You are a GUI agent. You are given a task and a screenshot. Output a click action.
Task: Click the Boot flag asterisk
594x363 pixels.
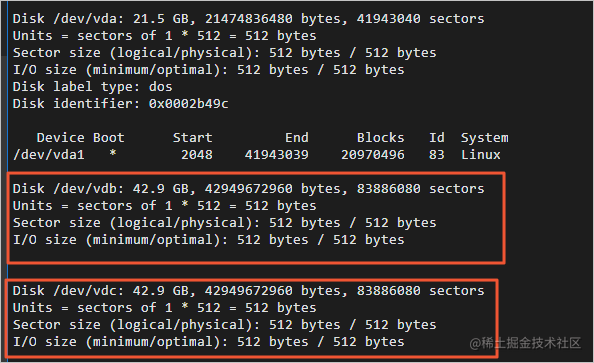(113, 154)
